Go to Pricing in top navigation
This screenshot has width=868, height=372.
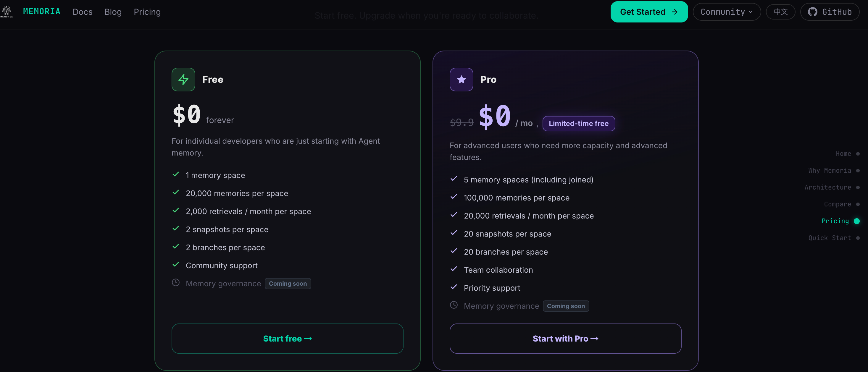[x=147, y=12]
